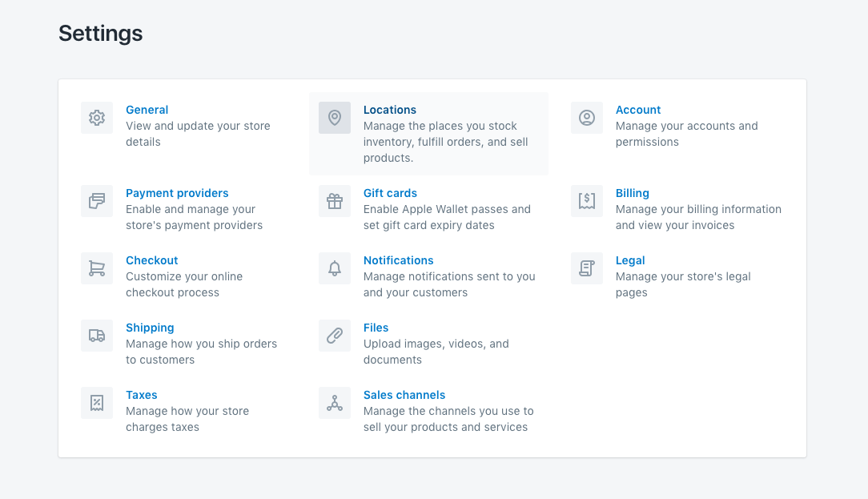Click the Locations map pin icon
The height and width of the screenshot is (499, 868).
click(x=335, y=118)
